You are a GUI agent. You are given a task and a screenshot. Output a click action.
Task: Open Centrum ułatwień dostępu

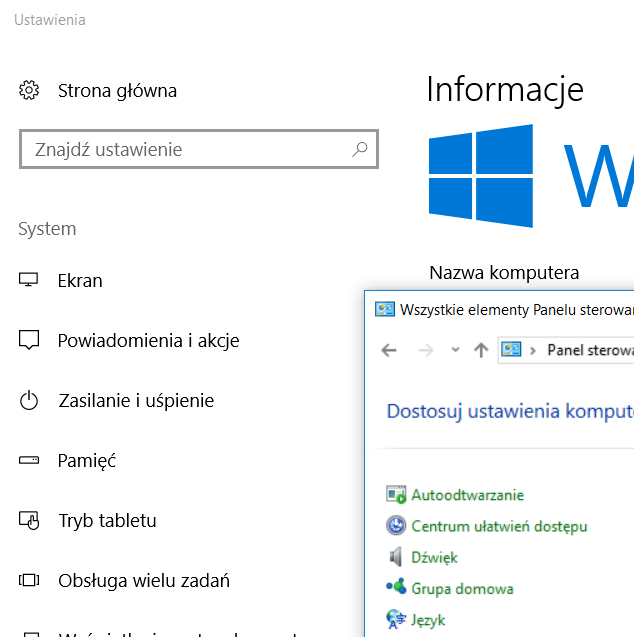pos(499,526)
